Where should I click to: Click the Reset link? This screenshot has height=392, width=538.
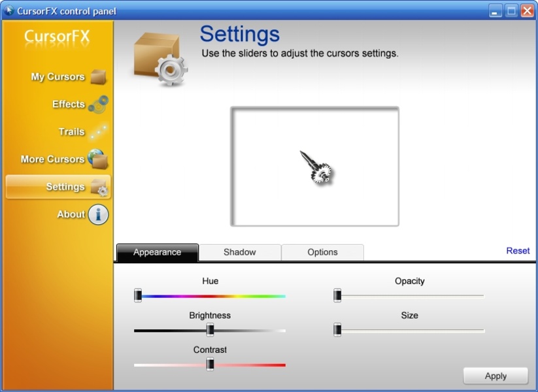pyautogui.click(x=518, y=251)
